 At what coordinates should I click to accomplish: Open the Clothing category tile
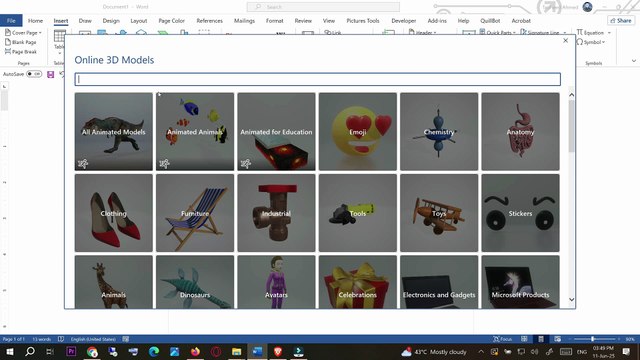pos(113,213)
